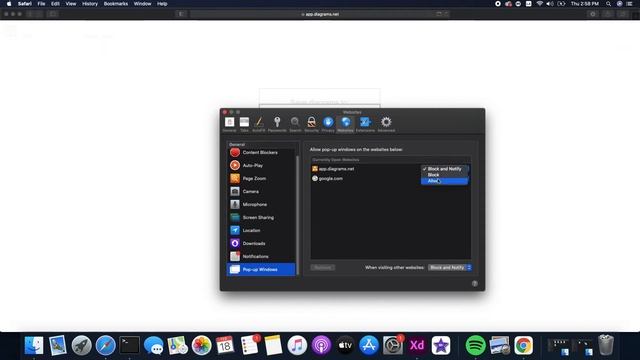
Task: Open the Privacy preferences tab
Action: [x=328, y=124]
